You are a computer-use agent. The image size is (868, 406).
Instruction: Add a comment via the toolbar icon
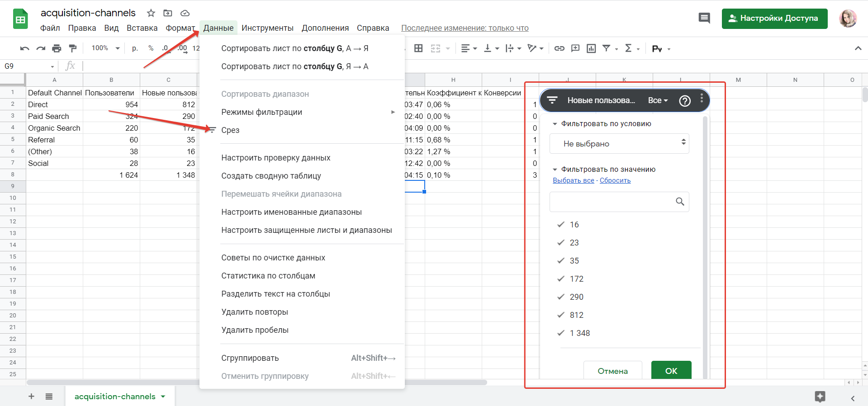(x=575, y=48)
